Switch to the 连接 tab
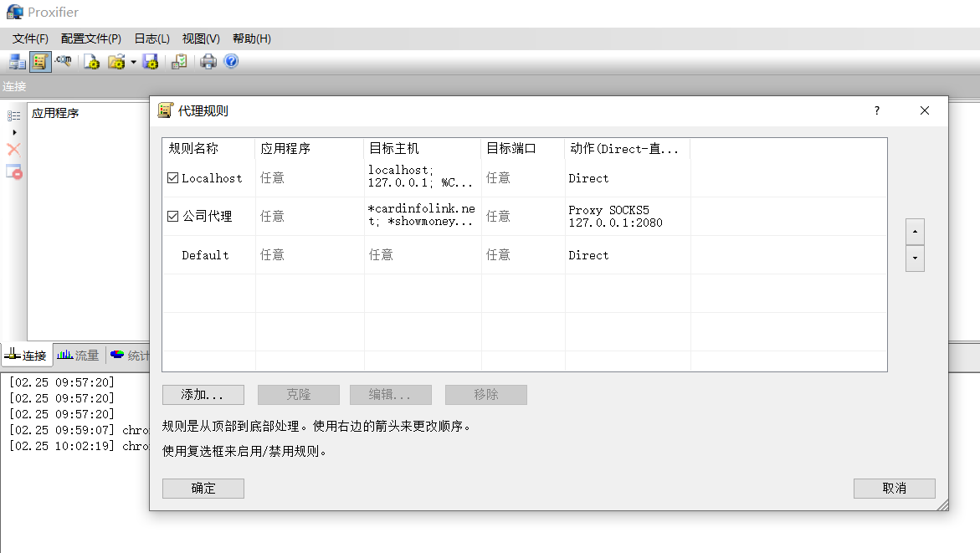Viewport: 980px width, 553px height. click(26, 356)
